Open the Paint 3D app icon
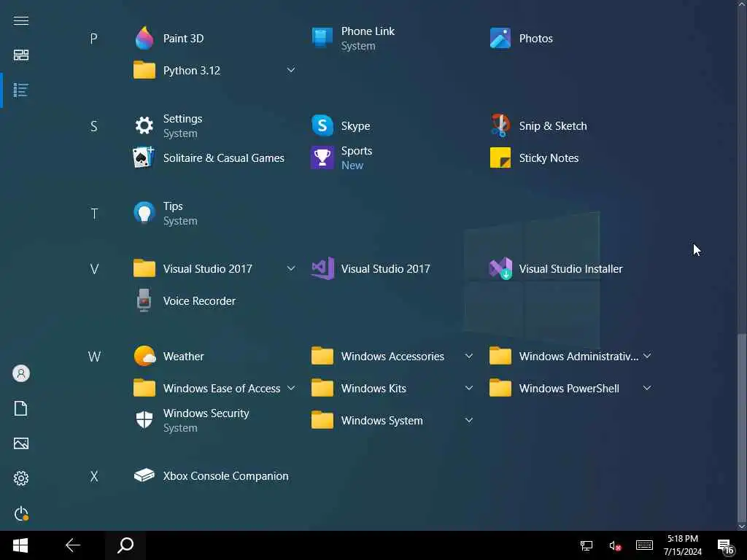Screen dimensions: 747x560 coord(144,38)
